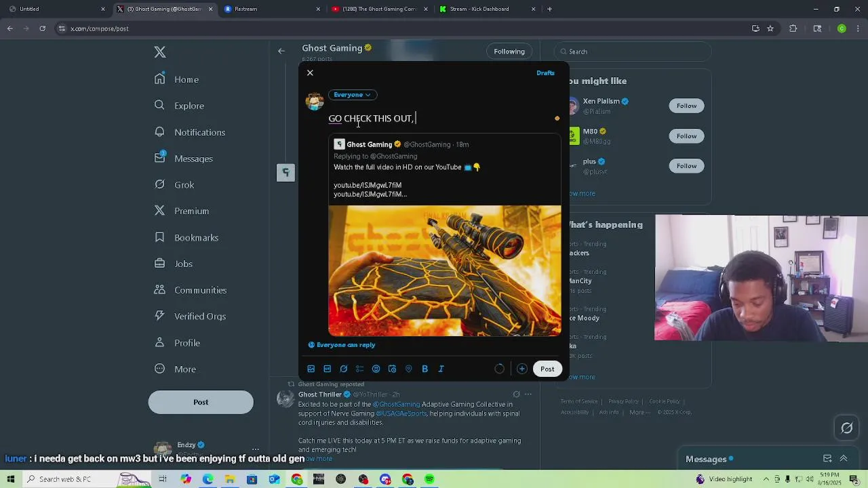
Task: Open quoted sniper rifle video thumbnail
Action: pos(445,270)
